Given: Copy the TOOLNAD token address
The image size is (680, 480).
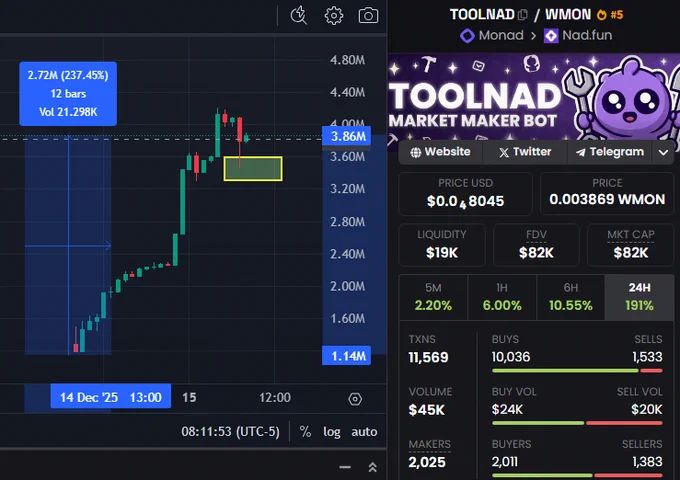Looking at the screenshot, I should point(523,15).
